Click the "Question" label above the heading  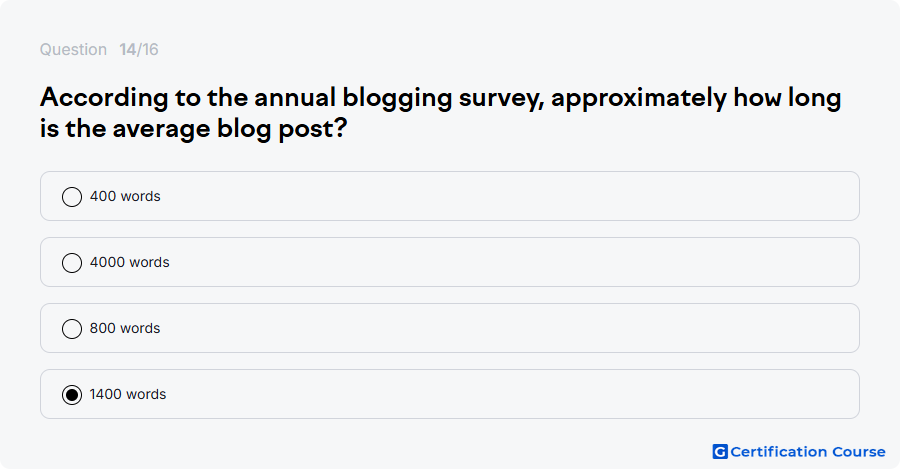pos(73,49)
